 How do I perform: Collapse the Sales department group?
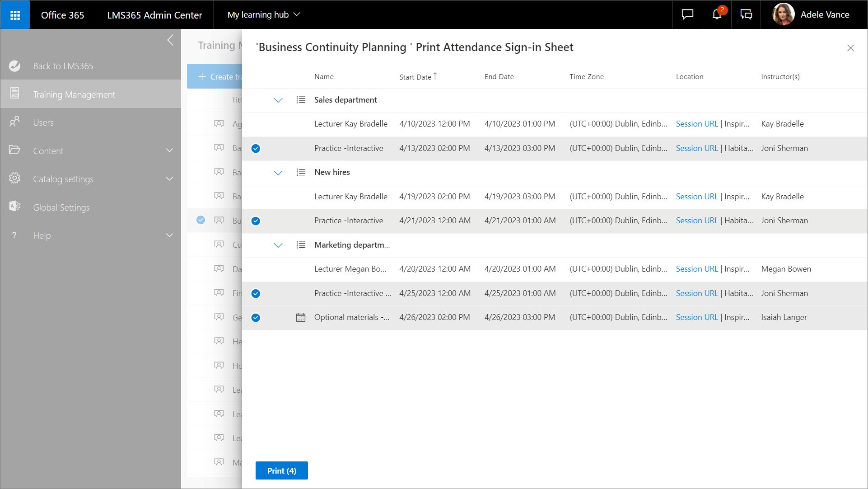pos(278,100)
